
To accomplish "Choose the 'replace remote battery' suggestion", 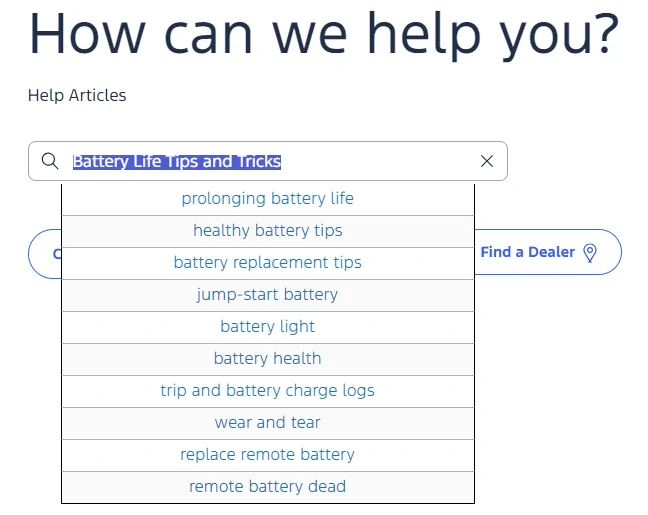I will 267,455.
